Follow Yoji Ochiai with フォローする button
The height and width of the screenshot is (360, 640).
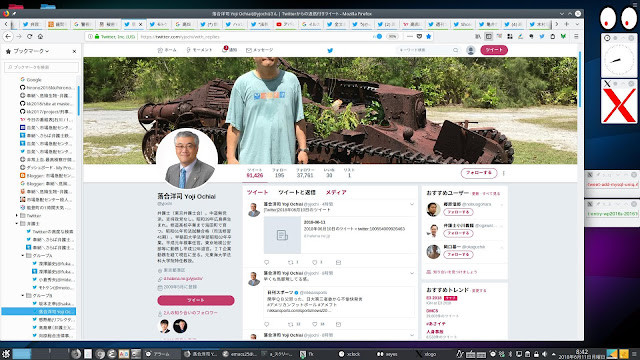[x=479, y=173]
